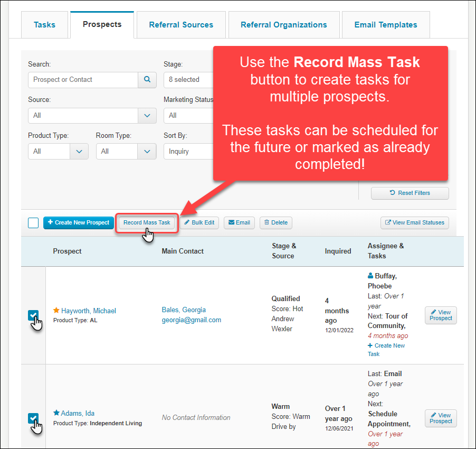The height and width of the screenshot is (449, 476).
Task: Click the Bulk Edit button
Action: click(199, 223)
